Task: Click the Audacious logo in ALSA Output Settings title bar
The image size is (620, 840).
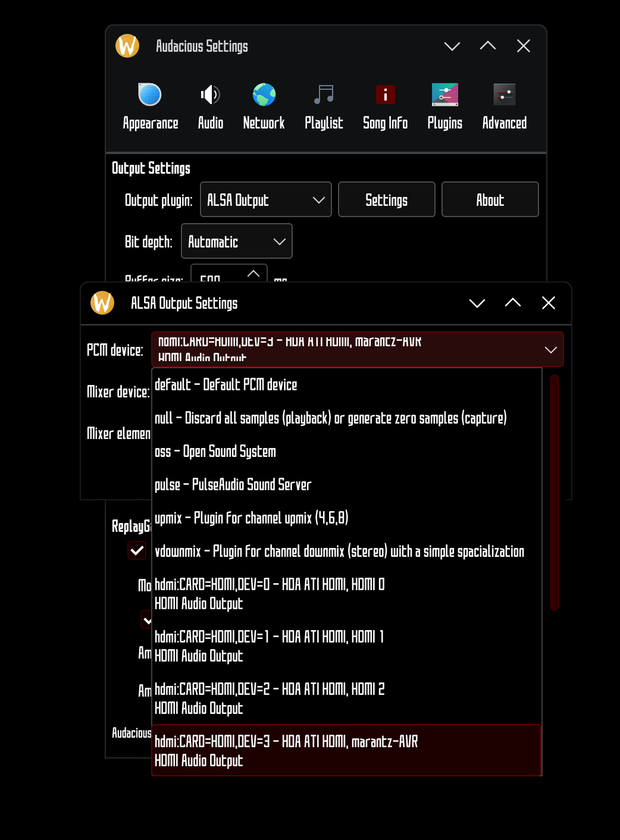Action: tap(102, 303)
